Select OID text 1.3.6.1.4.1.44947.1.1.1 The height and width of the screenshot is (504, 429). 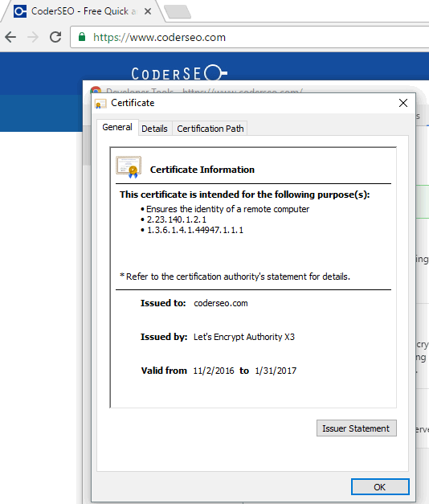click(195, 230)
